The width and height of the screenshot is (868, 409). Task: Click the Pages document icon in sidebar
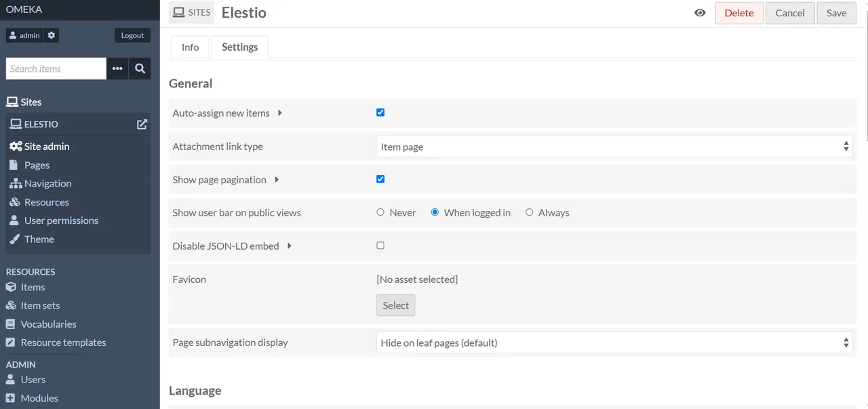14,165
